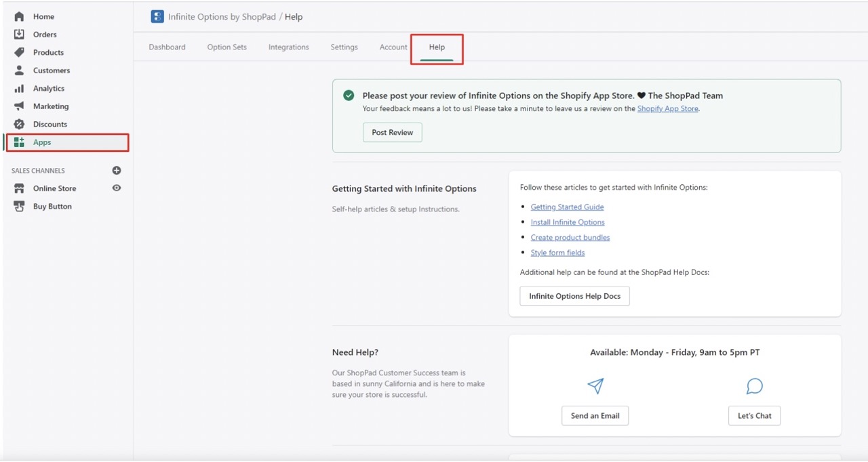The width and height of the screenshot is (868, 462).
Task: Switch to the Option Sets tab
Action: [x=227, y=47]
